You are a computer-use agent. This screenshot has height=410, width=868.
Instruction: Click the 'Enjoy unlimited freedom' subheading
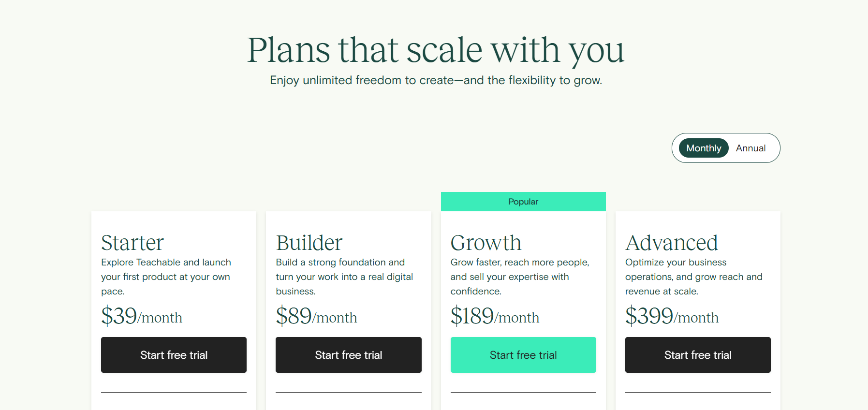tap(436, 80)
